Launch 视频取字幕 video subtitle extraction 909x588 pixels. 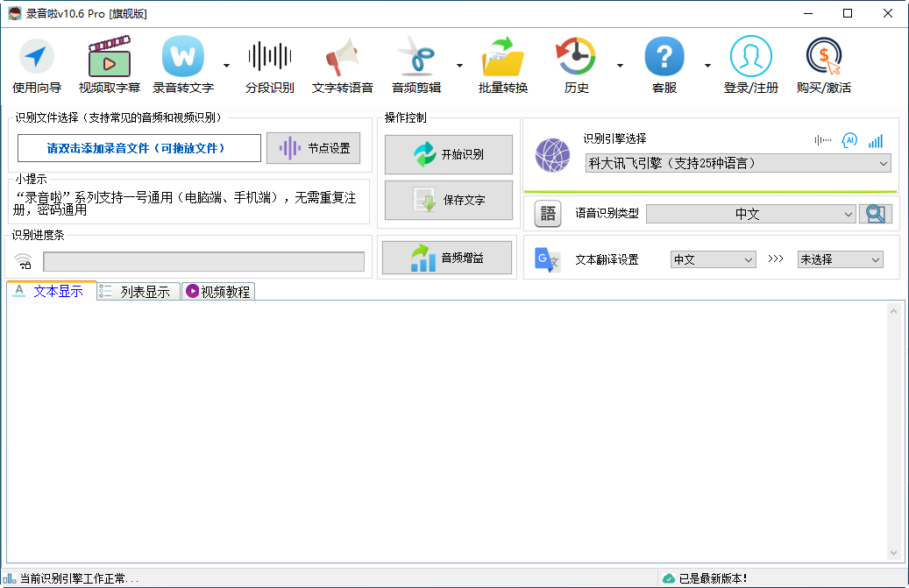coord(110,65)
